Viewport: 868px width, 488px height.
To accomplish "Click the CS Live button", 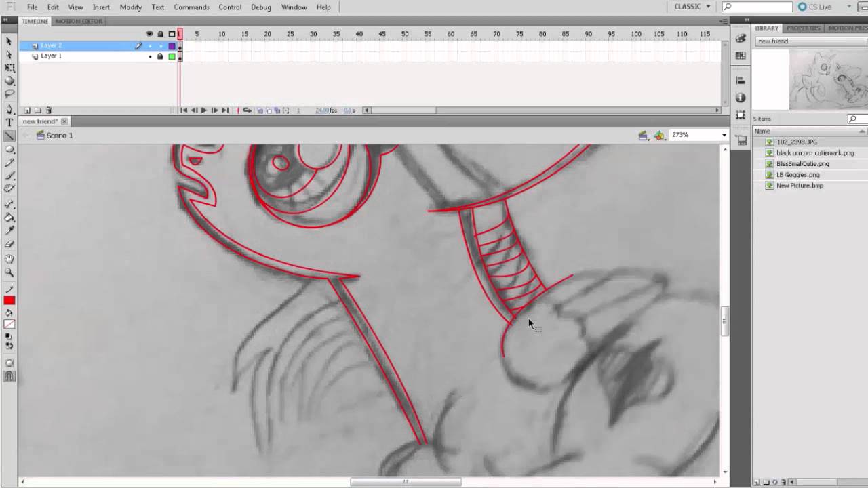I will (816, 7).
